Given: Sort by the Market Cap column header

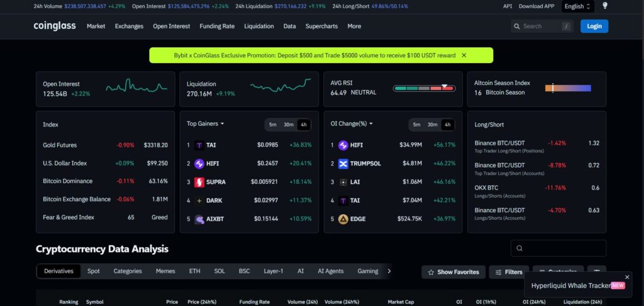Looking at the screenshot, I should (400, 302).
